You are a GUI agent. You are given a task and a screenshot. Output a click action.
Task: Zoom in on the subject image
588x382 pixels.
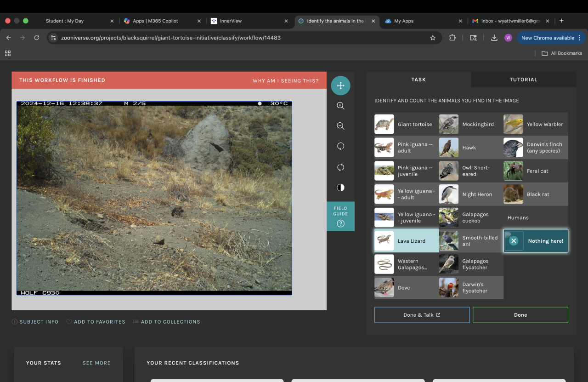340,106
